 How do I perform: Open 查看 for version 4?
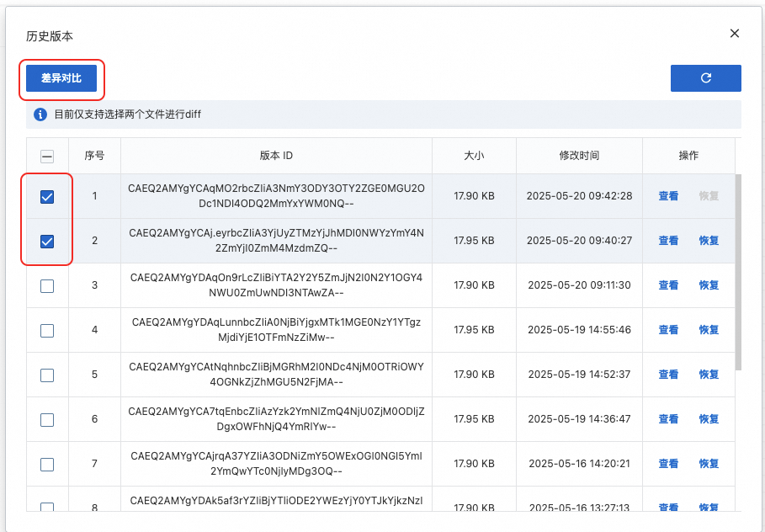point(668,330)
